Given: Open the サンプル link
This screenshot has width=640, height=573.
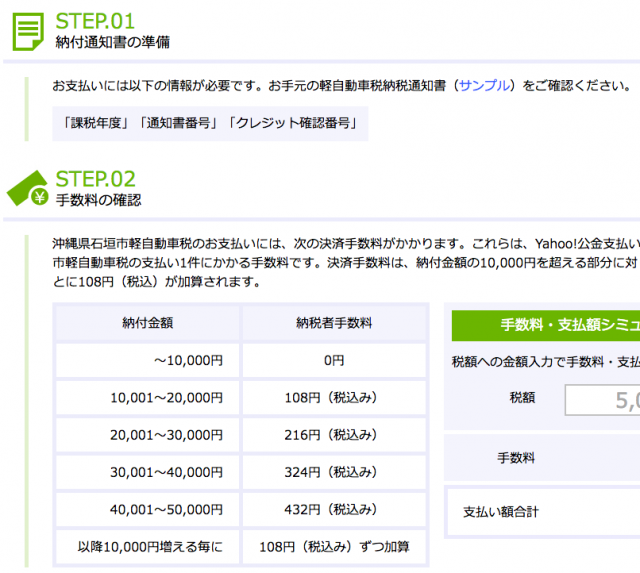Looking at the screenshot, I should click(484, 86).
